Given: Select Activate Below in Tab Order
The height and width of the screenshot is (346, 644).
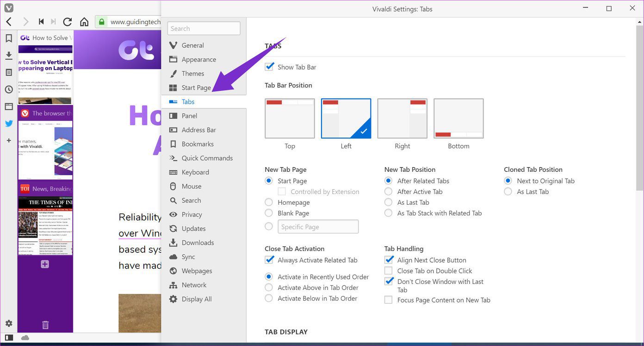Looking at the screenshot, I should coord(269,298).
